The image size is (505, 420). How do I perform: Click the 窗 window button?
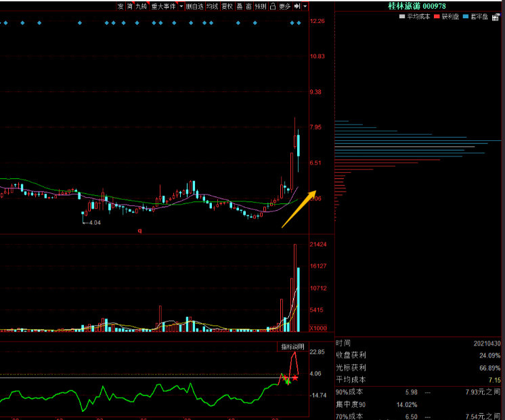pyautogui.click(x=248, y=6)
